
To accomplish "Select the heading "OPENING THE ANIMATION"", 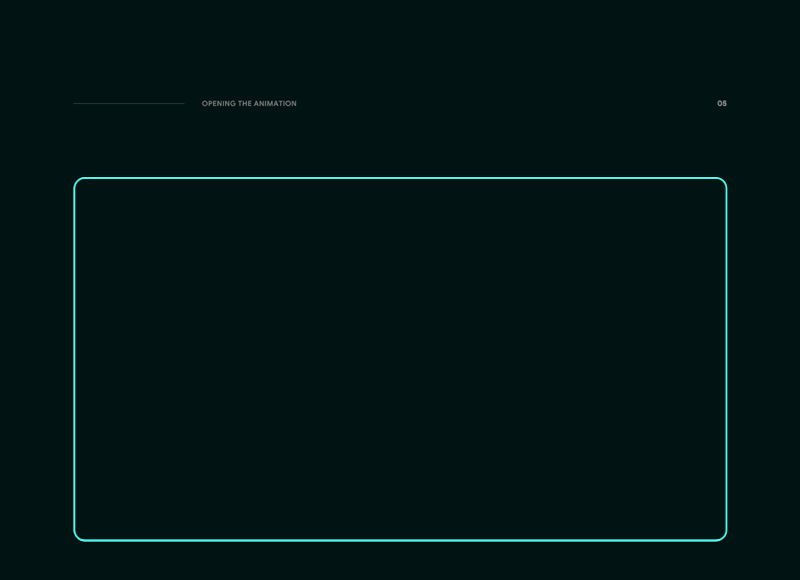I will click(x=249, y=104).
